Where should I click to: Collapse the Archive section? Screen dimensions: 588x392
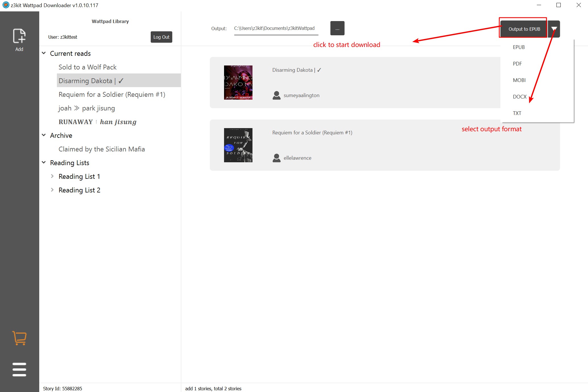(44, 135)
